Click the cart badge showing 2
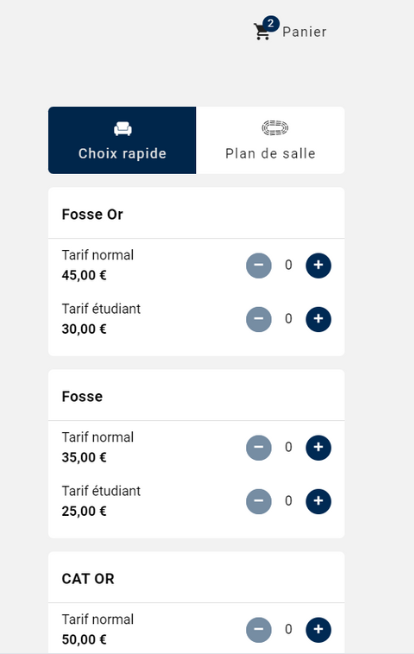This screenshot has height=654, width=414. 271,23
